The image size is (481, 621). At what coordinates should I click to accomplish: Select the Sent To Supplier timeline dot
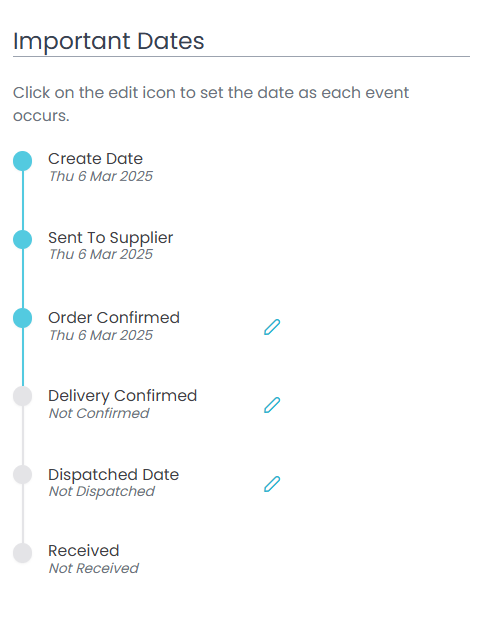[23, 240]
